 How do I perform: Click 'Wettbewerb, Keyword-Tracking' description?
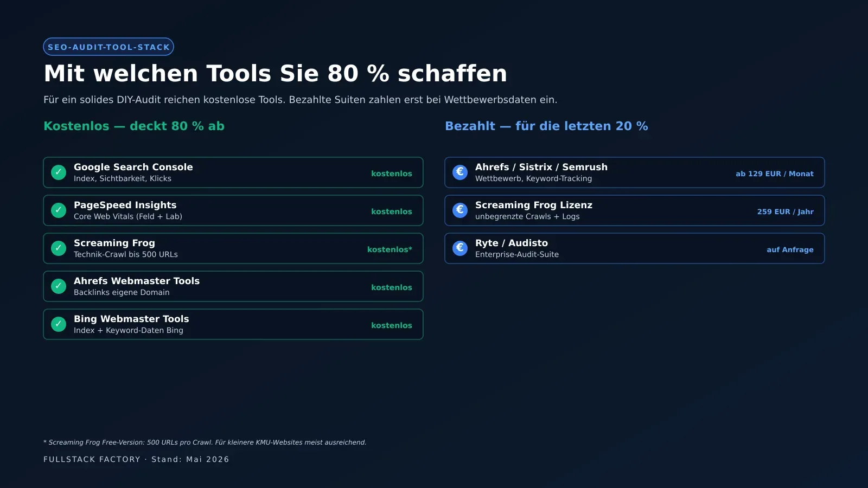tap(534, 178)
